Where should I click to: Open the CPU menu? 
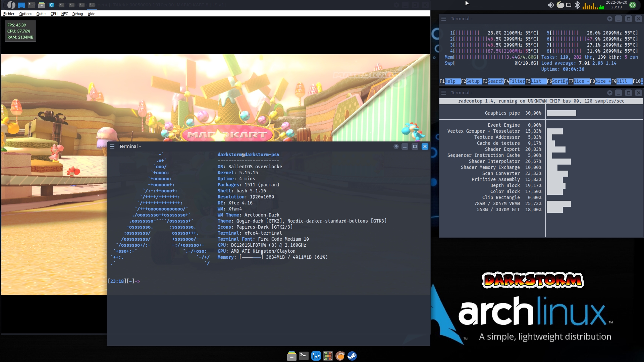tap(54, 14)
